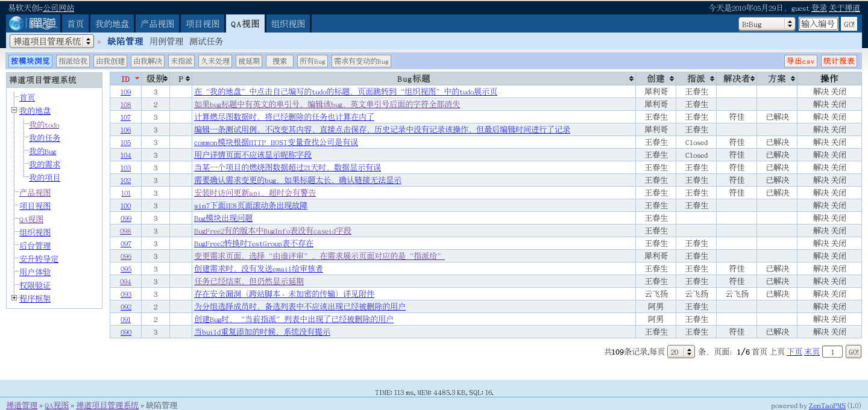
Task: Select 我的Bug in the tree
Action: [x=42, y=152]
